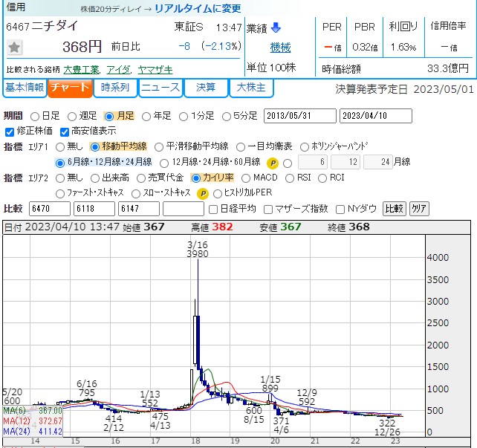Select 無し for indicator エリア1

pyautogui.click(x=60, y=147)
